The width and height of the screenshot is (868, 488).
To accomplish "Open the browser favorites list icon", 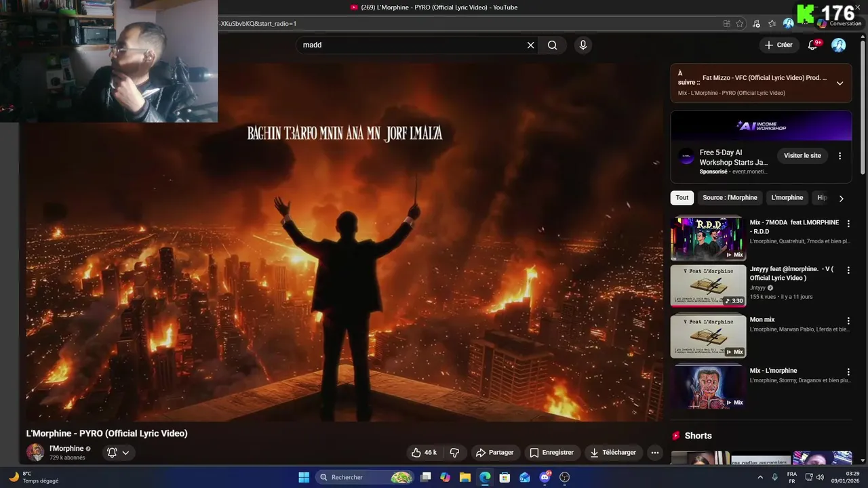I will (x=772, y=24).
